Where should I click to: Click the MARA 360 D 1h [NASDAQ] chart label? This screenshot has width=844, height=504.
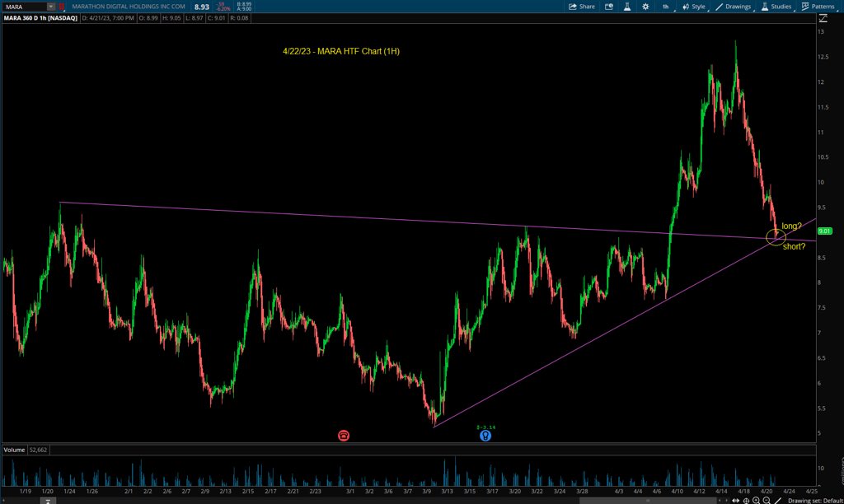point(40,16)
